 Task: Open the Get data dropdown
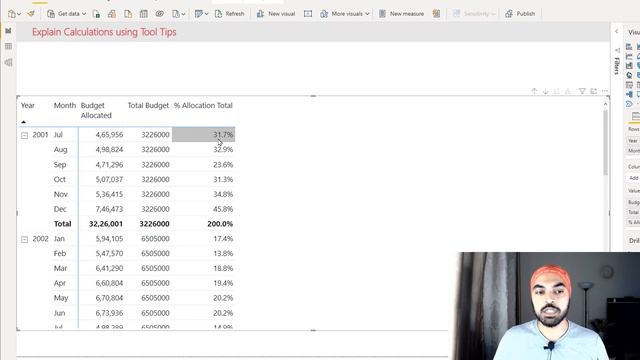pos(67,14)
